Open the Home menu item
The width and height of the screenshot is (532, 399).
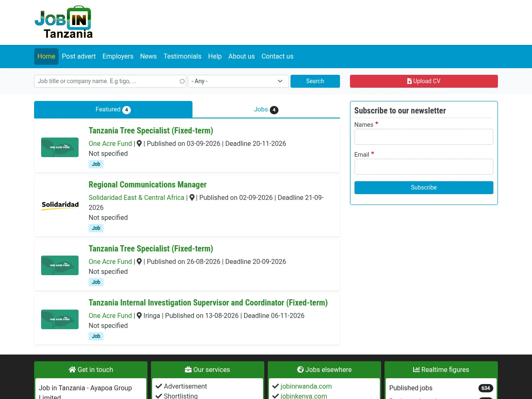pos(46,57)
